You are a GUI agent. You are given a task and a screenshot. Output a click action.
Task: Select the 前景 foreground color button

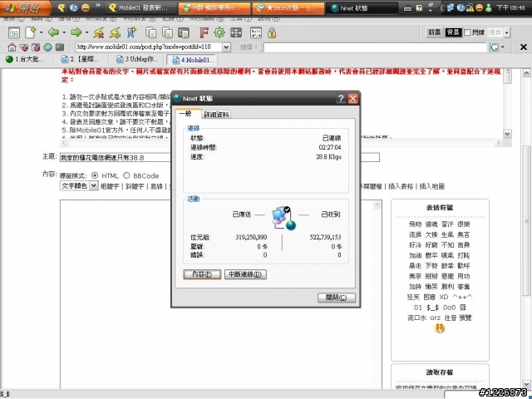[434, 32]
